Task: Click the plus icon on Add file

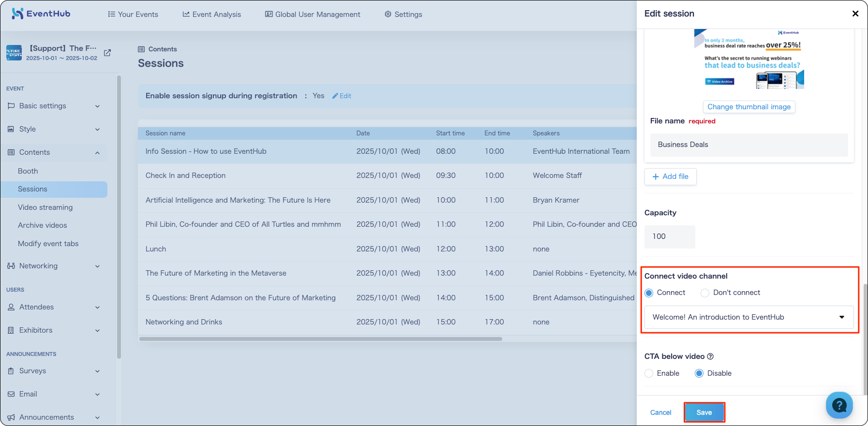Action: click(x=656, y=176)
